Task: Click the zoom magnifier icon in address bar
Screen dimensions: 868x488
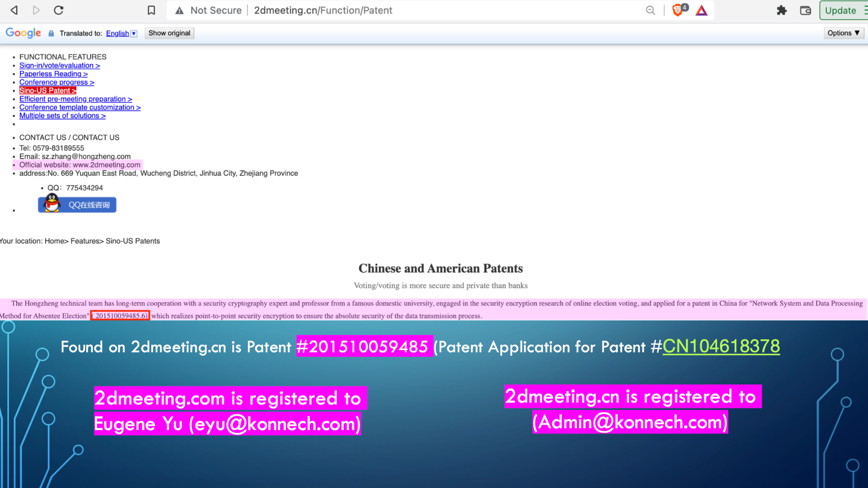Action: click(x=650, y=10)
